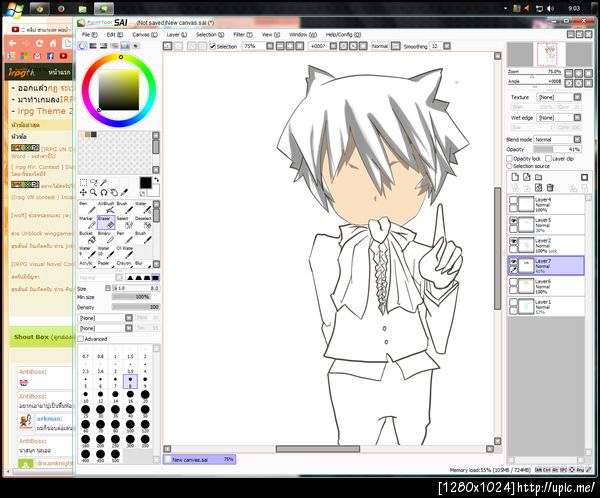Enable Layer clip checkbox
The height and width of the screenshot is (498, 600).
tap(548, 158)
